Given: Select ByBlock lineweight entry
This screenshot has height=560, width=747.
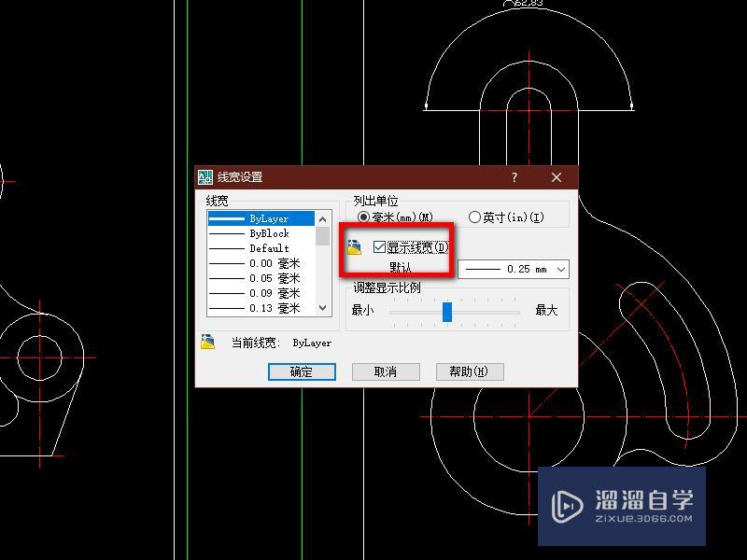Looking at the screenshot, I should (x=261, y=233).
